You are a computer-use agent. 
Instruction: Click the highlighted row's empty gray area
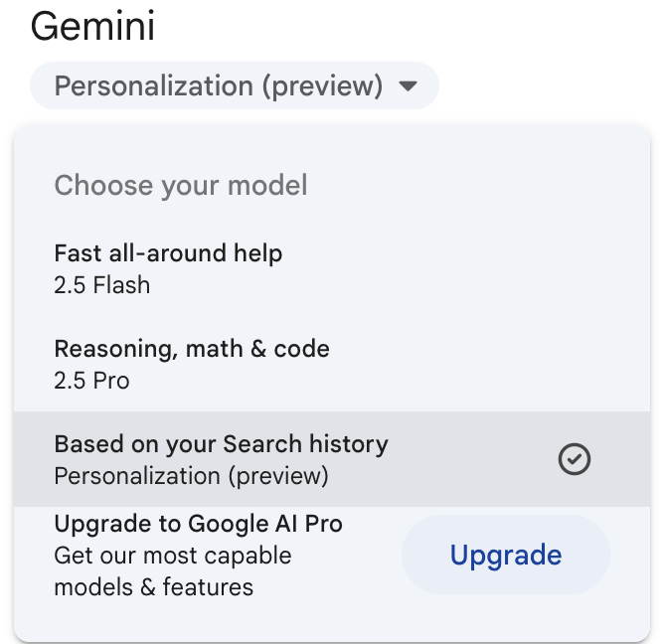[470, 459]
